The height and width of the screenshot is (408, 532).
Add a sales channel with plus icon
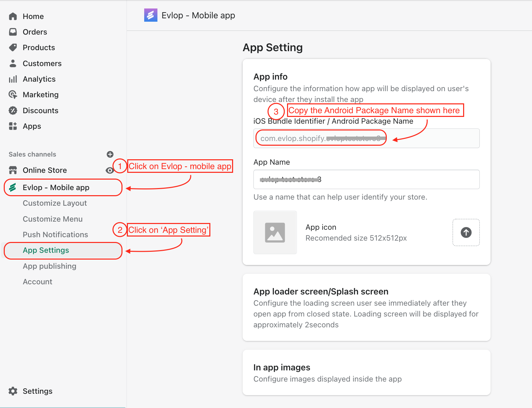click(110, 155)
